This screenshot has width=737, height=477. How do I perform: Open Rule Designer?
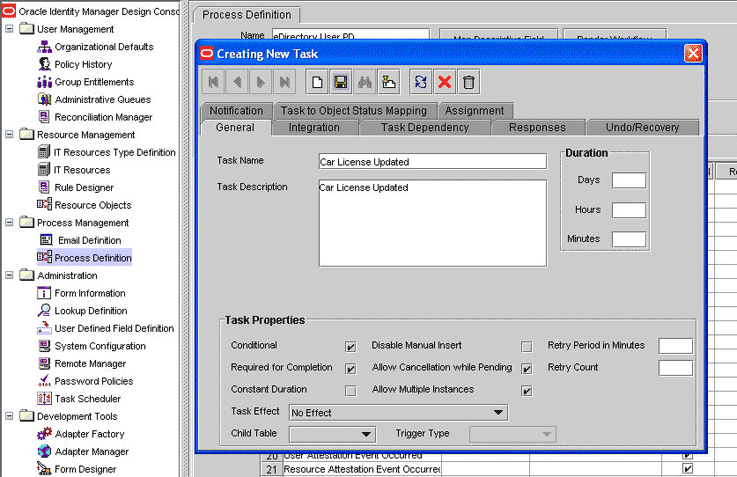pyautogui.click(x=84, y=188)
